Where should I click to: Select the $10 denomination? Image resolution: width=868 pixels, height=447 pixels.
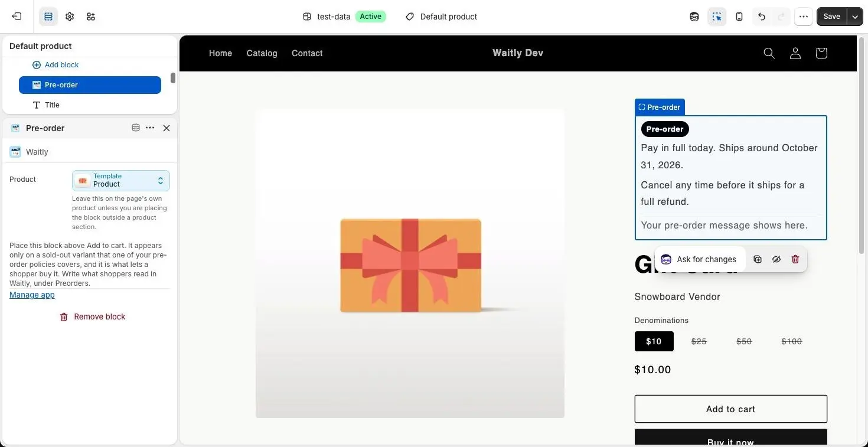coord(654,341)
